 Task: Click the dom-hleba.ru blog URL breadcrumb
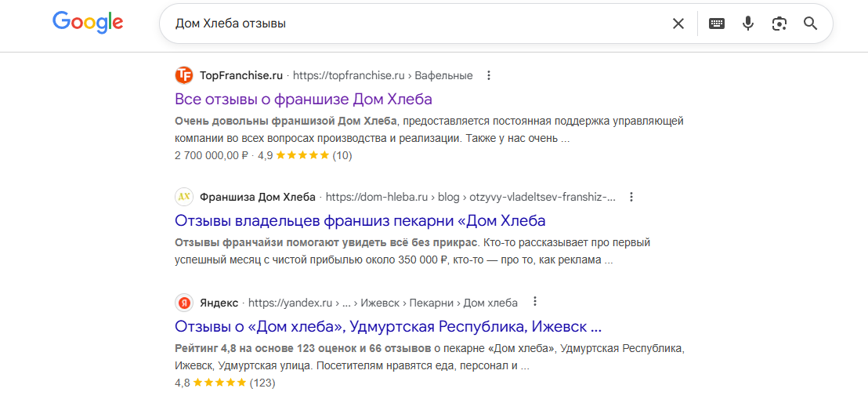tap(471, 197)
